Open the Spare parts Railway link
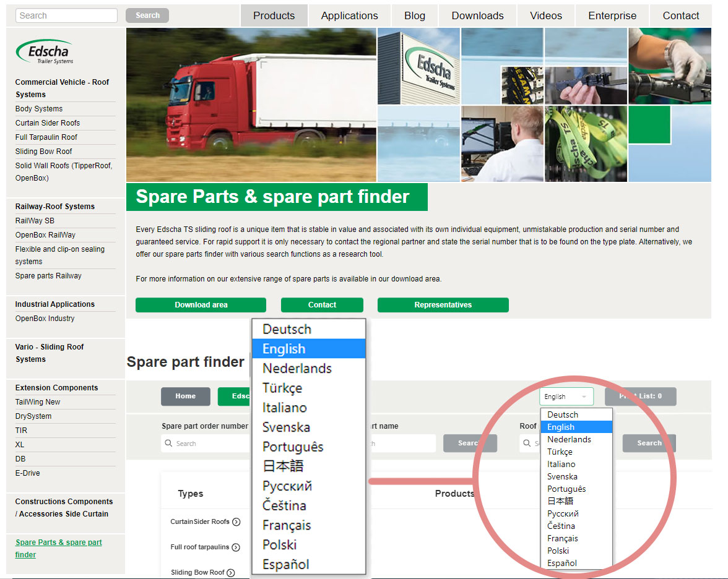 click(x=48, y=276)
